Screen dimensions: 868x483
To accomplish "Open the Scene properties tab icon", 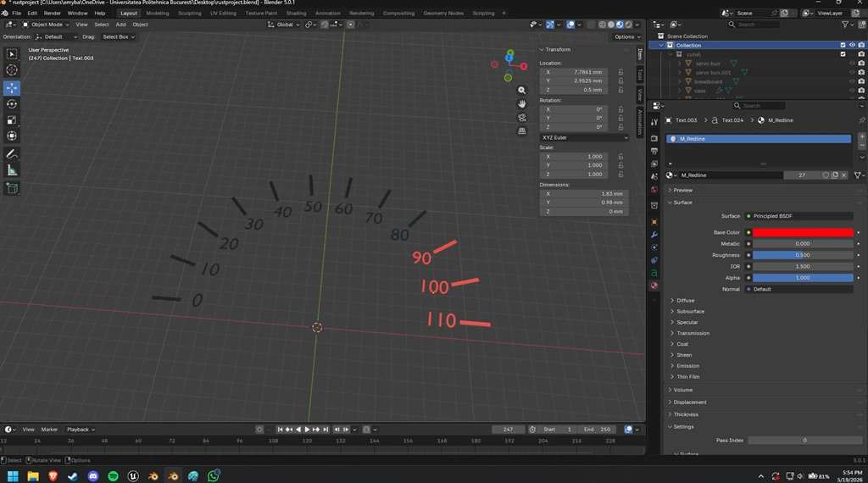I will click(654, 176).
